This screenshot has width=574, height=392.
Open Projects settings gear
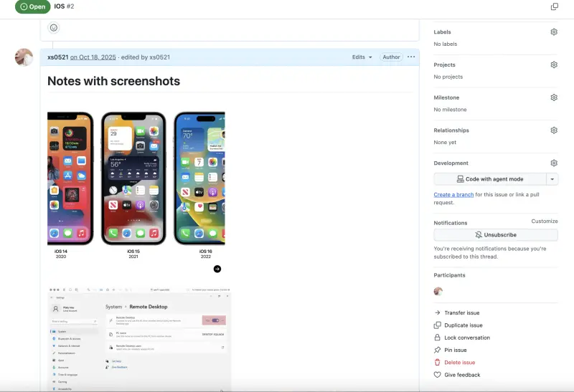(554, 64)
